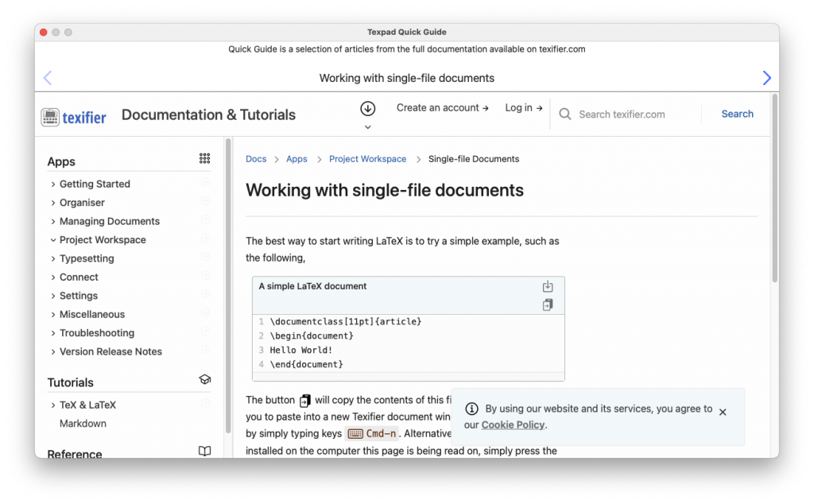Click the Single-file Documents breadcrumb text
This screenshot has width=814, height=504.
pyautogui.click(x=474, y=159)
